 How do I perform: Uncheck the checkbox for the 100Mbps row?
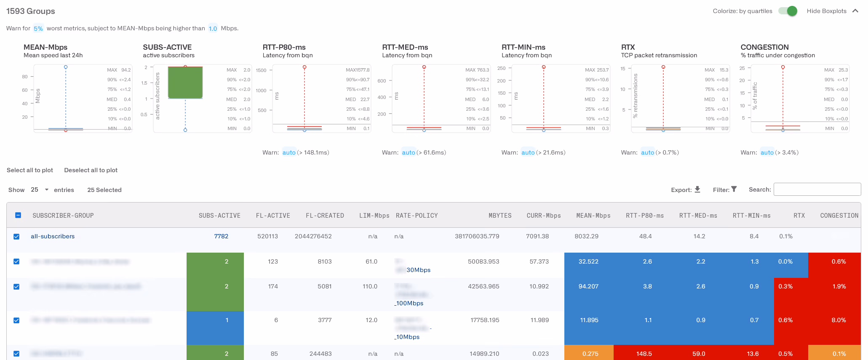tap(16, 287)
